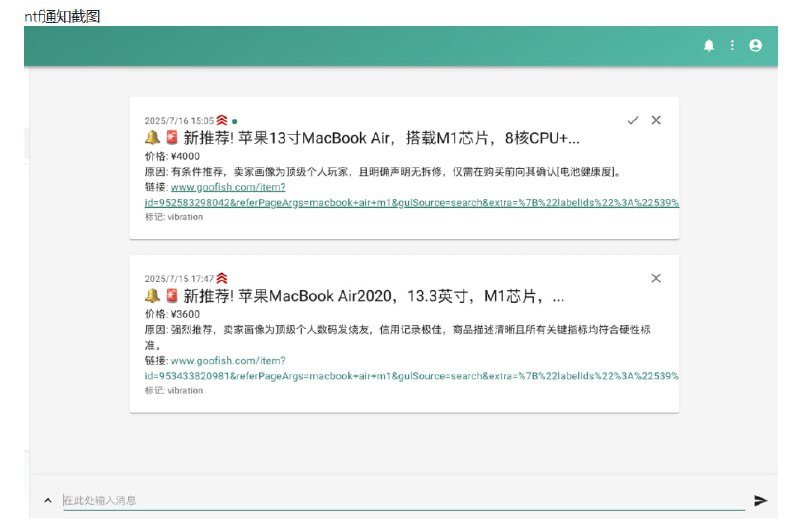Click the 'vibration' tag in the ¥3600 notification
The image size is (800, 532).
click(185, 390)
